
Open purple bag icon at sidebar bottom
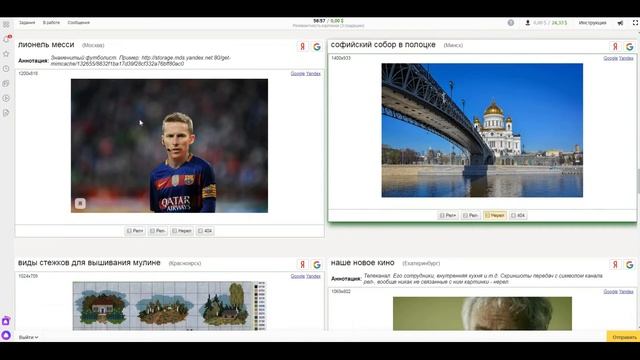tap(6, 321)
